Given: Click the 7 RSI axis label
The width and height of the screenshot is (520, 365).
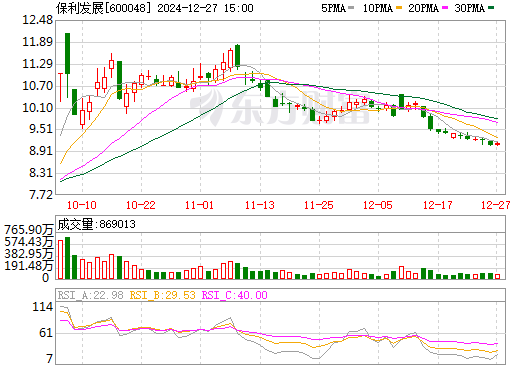Looking at the screenshot, I should [x=50, y=359].
